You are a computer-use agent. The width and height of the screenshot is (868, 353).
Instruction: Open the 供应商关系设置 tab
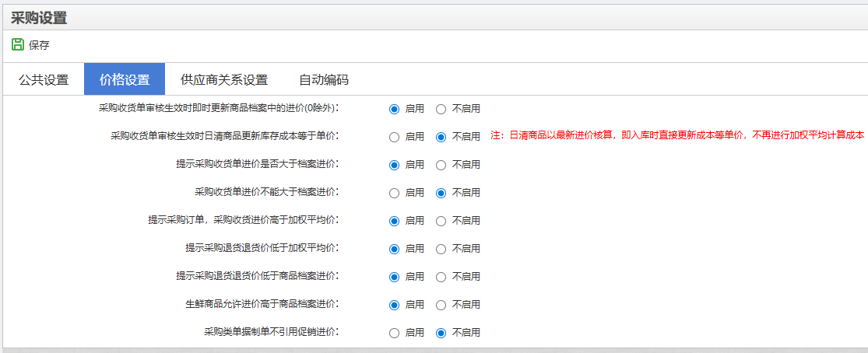(224, 79)
